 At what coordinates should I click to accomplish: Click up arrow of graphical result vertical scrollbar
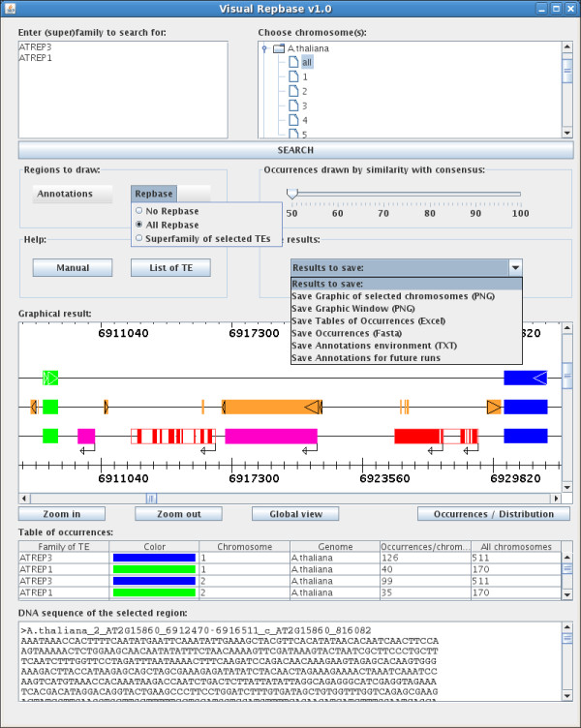pyautogui.click(x=567, y=328)
